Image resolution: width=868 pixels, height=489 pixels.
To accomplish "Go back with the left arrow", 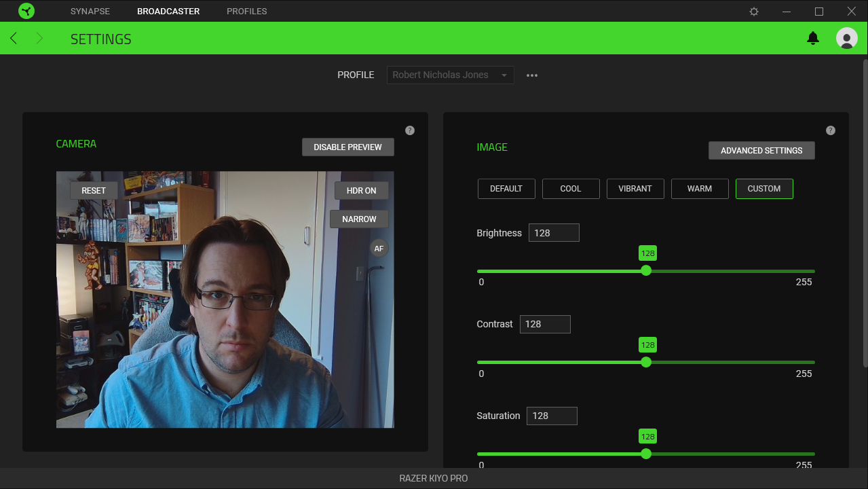I will click(x=14, y=39).
